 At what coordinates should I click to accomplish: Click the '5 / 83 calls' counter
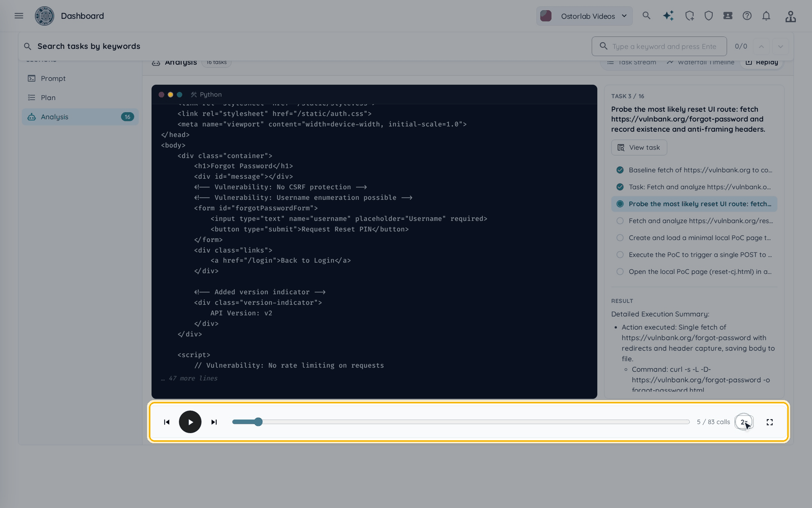tap(713, 422)
